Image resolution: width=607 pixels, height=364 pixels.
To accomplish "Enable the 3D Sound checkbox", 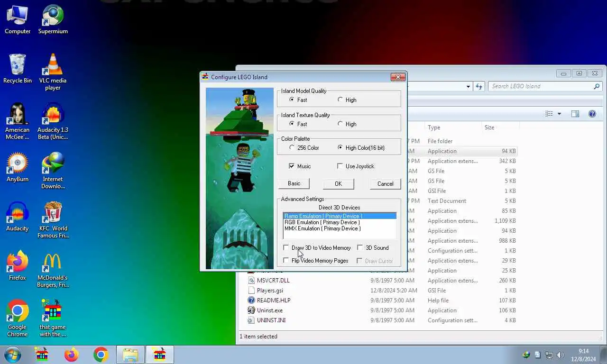I will point(373,248).
